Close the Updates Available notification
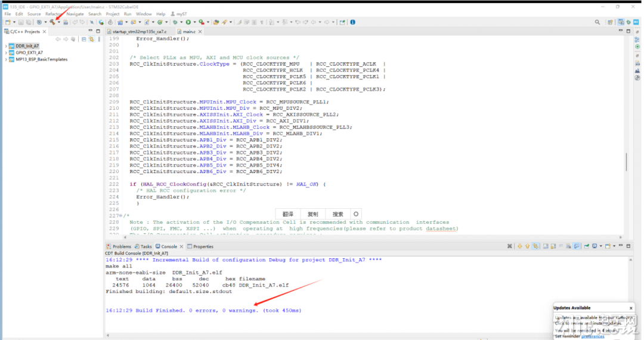 [631, 308]
